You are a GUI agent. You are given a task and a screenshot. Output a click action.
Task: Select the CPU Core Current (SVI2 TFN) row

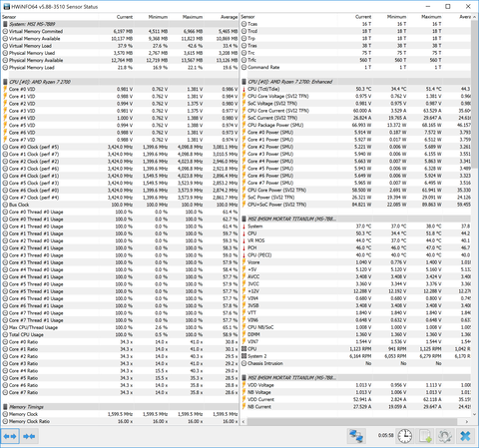click(x=355, y=111)
